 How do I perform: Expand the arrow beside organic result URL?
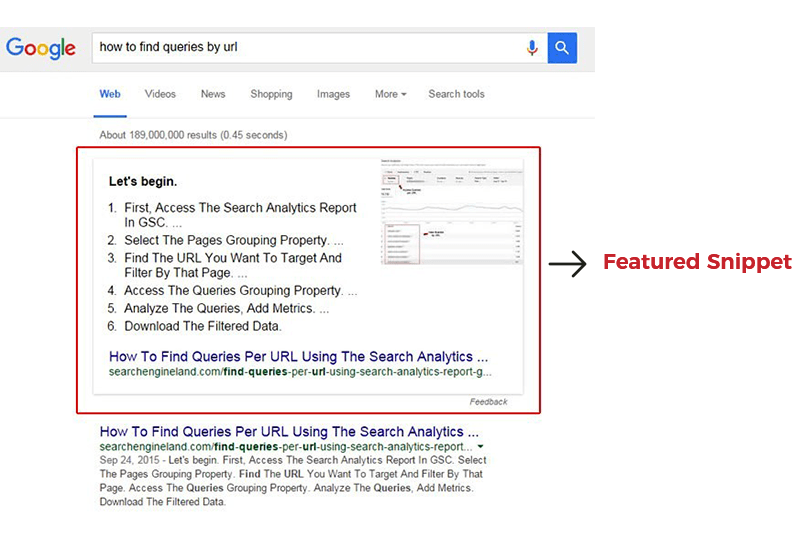tap(480, 446)
